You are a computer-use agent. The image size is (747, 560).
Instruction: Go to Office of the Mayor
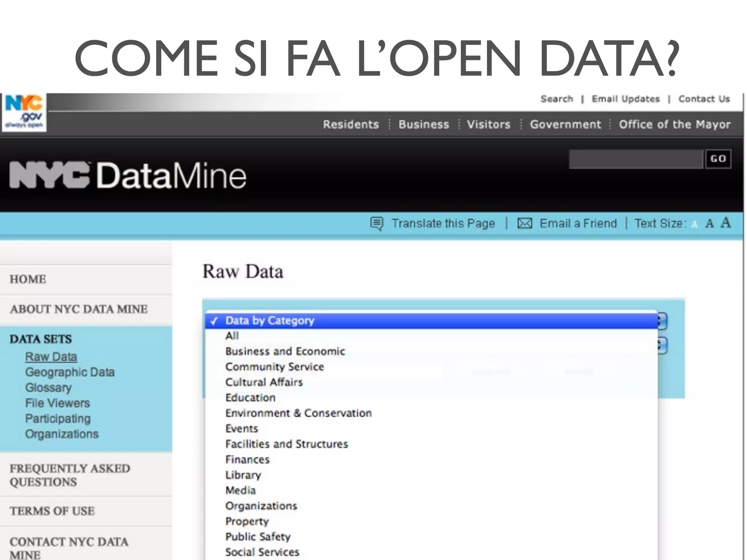(675, 125)
